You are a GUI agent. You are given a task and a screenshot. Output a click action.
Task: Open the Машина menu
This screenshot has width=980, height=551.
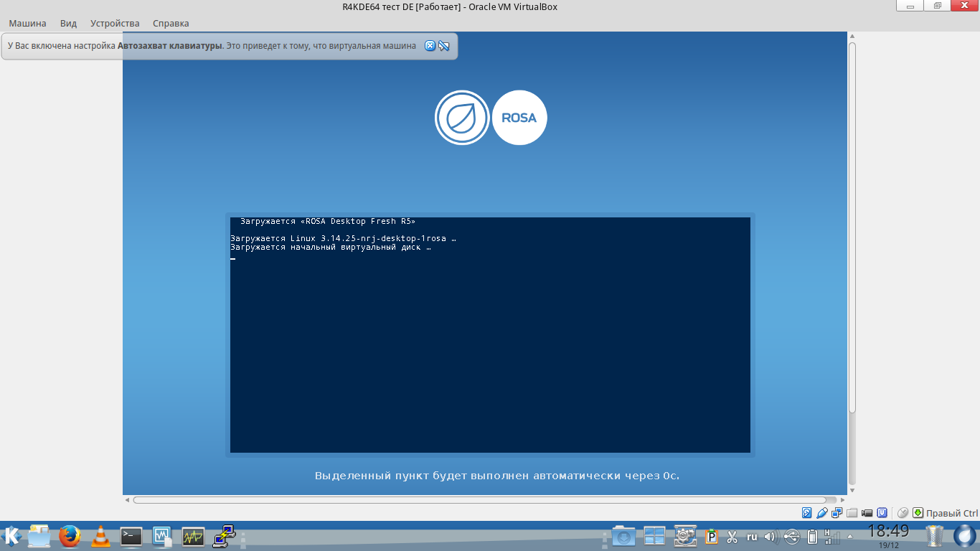[27, 23]
